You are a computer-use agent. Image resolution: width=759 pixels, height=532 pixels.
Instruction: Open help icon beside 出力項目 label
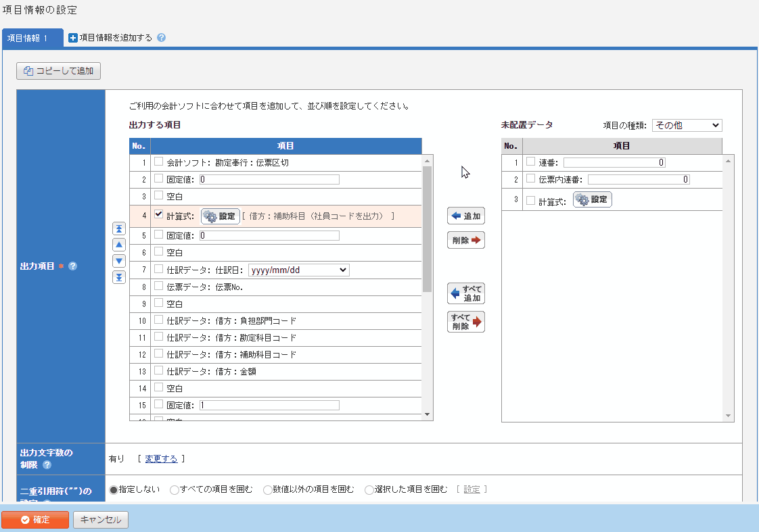tap(73, 266)
